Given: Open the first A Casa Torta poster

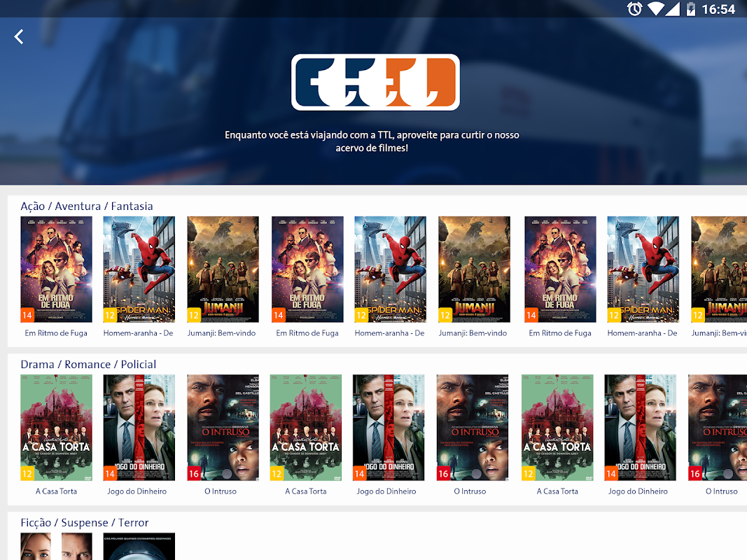Looking at the screenshot, I should point(56,428).
